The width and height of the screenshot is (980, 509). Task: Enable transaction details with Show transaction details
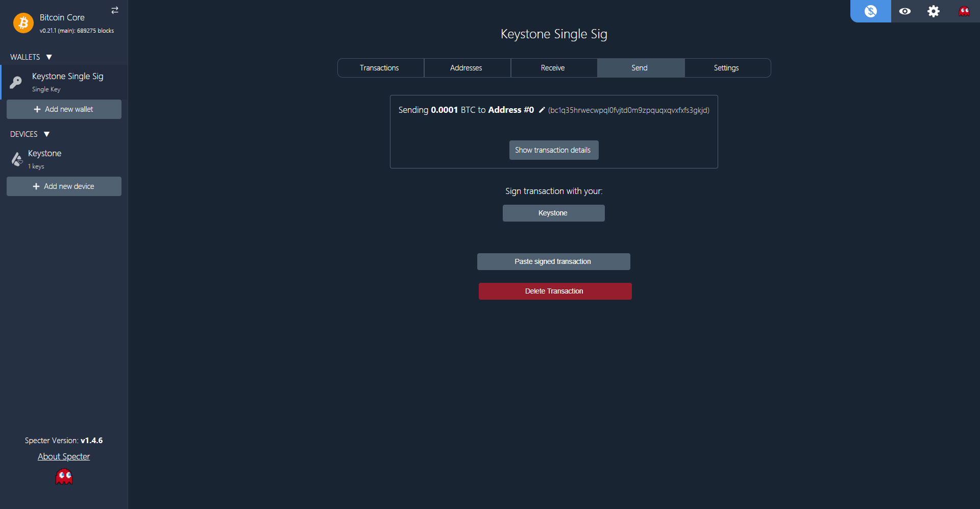553,150
